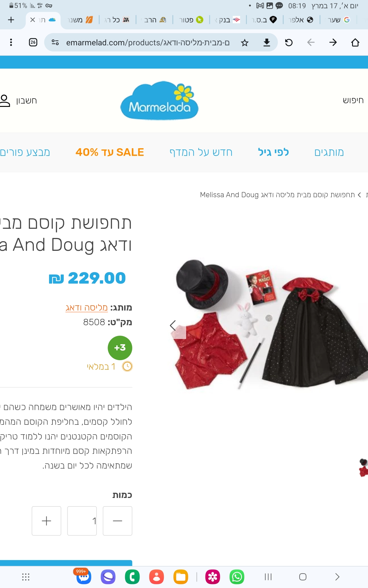Click the account user icon
Screen dimensions: 368x588
(x=5, y=101)
